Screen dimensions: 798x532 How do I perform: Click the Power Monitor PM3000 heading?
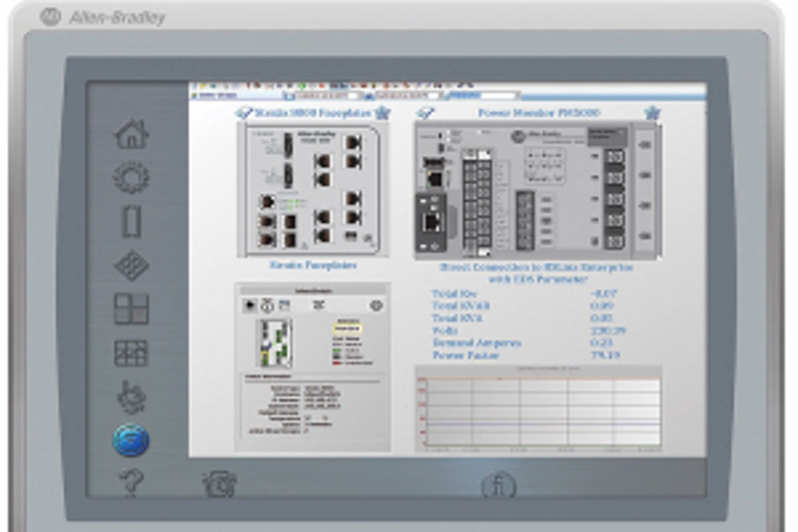point(539,112)
